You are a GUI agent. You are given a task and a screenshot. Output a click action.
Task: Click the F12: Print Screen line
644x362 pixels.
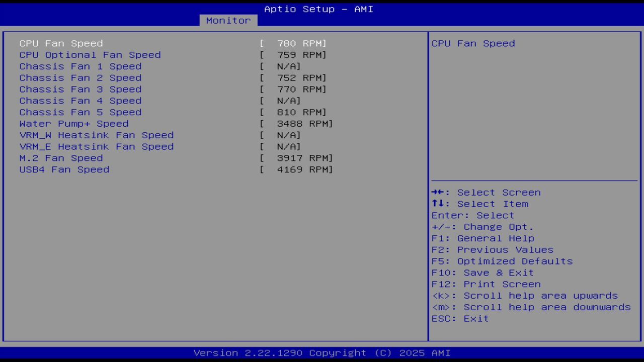[x=486, y=285]
